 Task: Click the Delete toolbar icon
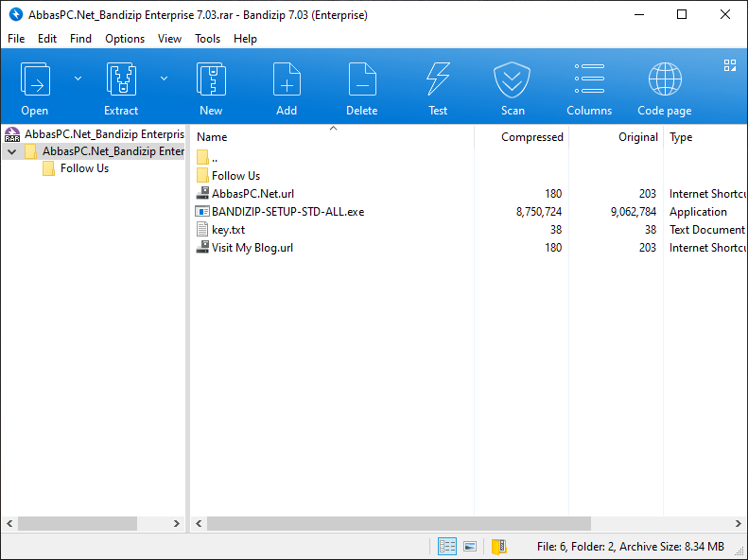coord(362,79)
